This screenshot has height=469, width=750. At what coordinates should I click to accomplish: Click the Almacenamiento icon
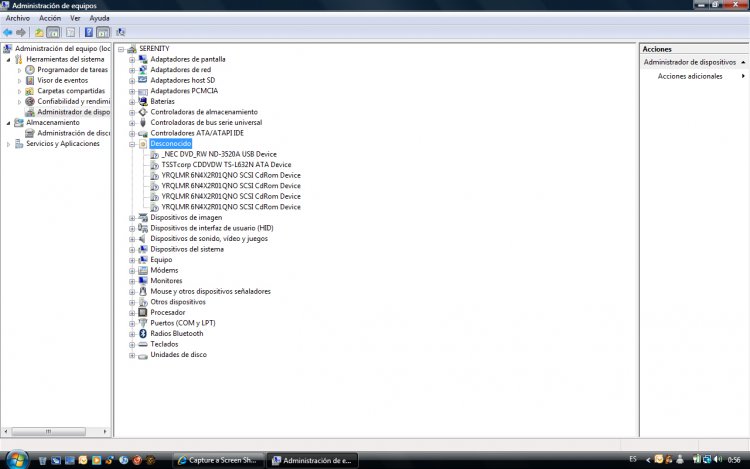(19, 122)
